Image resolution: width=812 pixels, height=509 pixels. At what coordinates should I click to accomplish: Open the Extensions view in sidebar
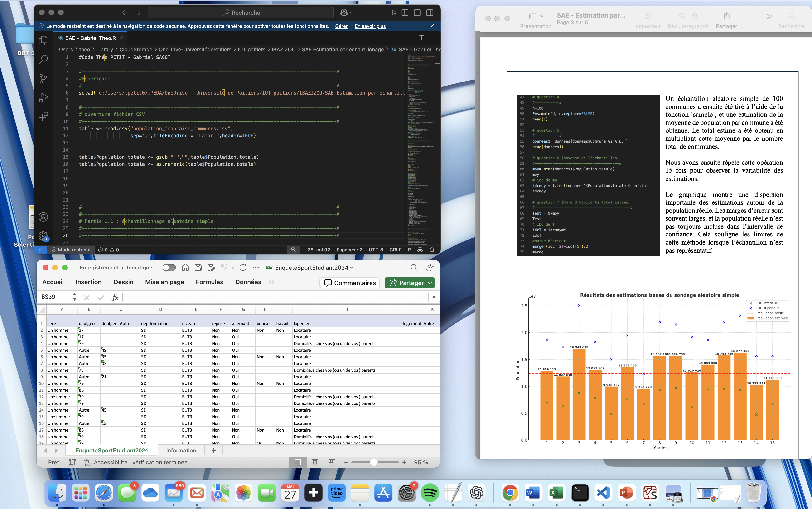click(43, 117)
